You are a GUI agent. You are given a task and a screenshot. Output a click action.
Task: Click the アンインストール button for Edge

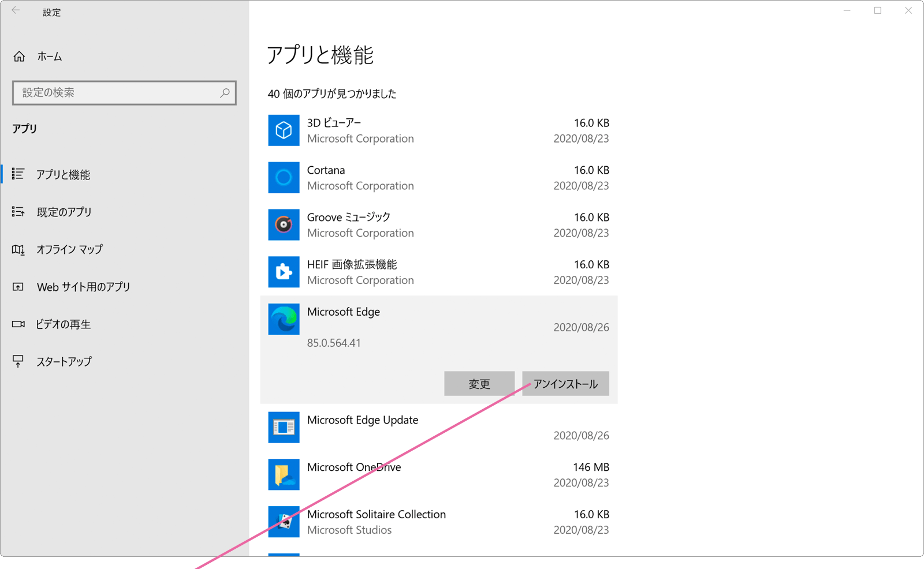point(565,384)
